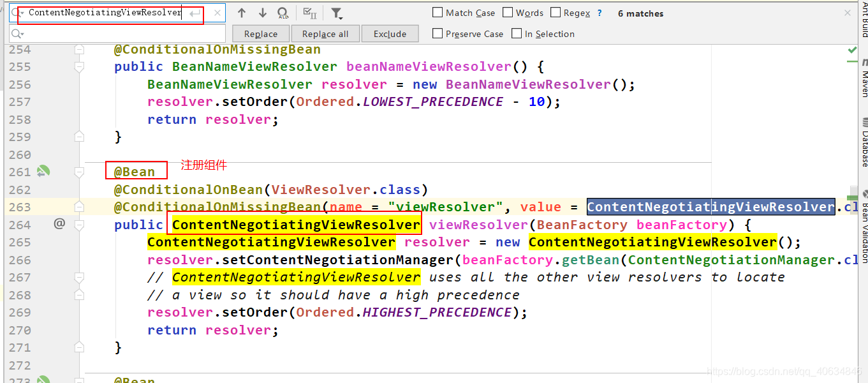This screenshot has width=868, height=383.
Task: Click viewResolver method name on line 264
Action: [479, 225]
